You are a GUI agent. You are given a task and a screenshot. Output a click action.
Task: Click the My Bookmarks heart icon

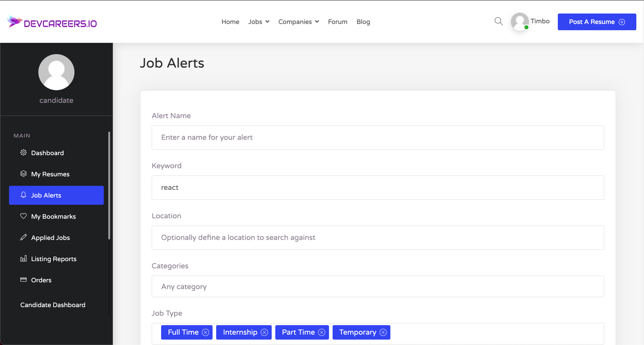click(23, 216)
